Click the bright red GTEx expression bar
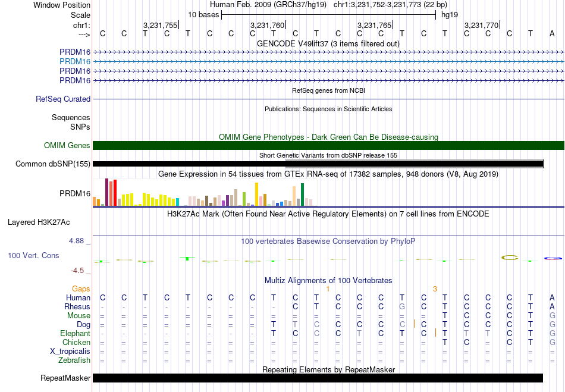Image resolution: width=565 pixels, height=392 pixels. (x=115, y=193)
